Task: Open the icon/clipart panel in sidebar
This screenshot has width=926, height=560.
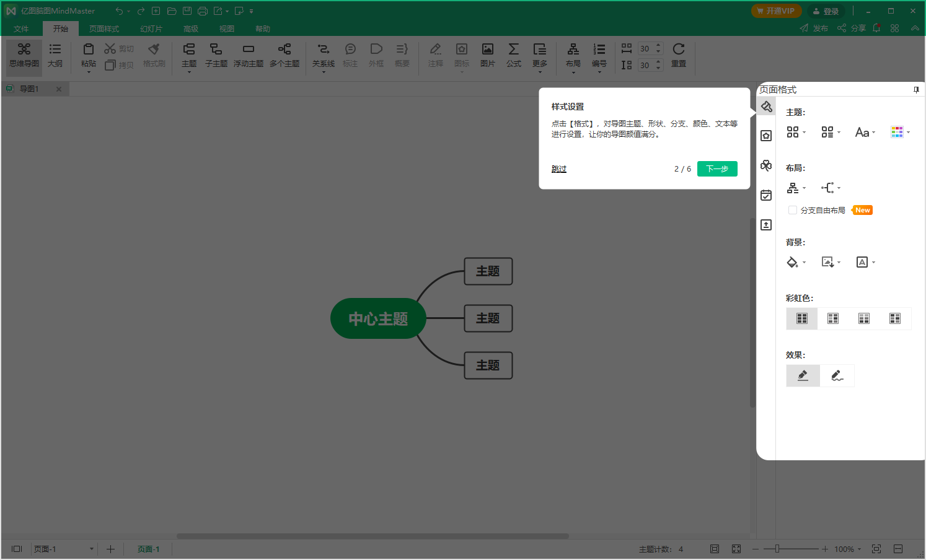Action: click(x=766, y=136)
